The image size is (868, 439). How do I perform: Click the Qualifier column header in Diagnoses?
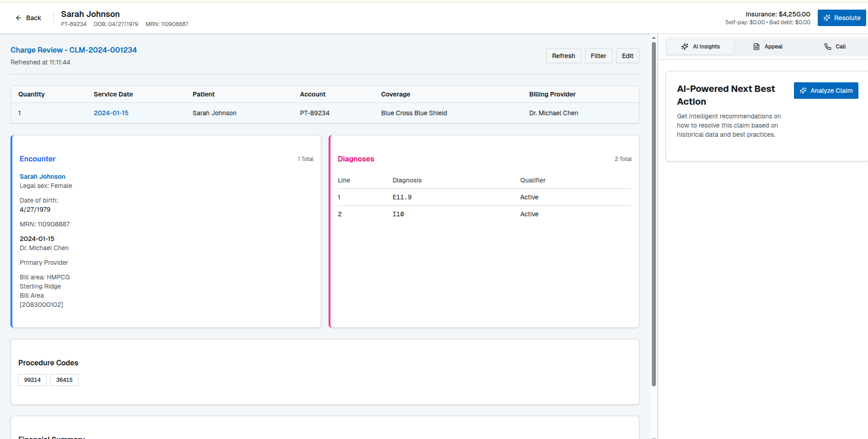533,180
